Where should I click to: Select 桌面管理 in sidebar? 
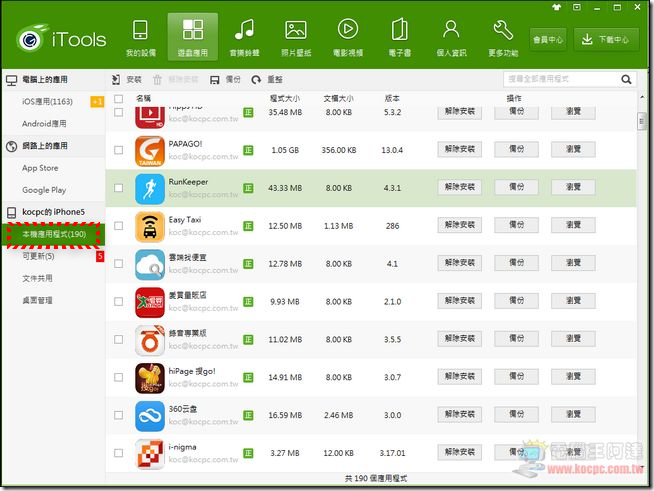click(x=37, y=300)
